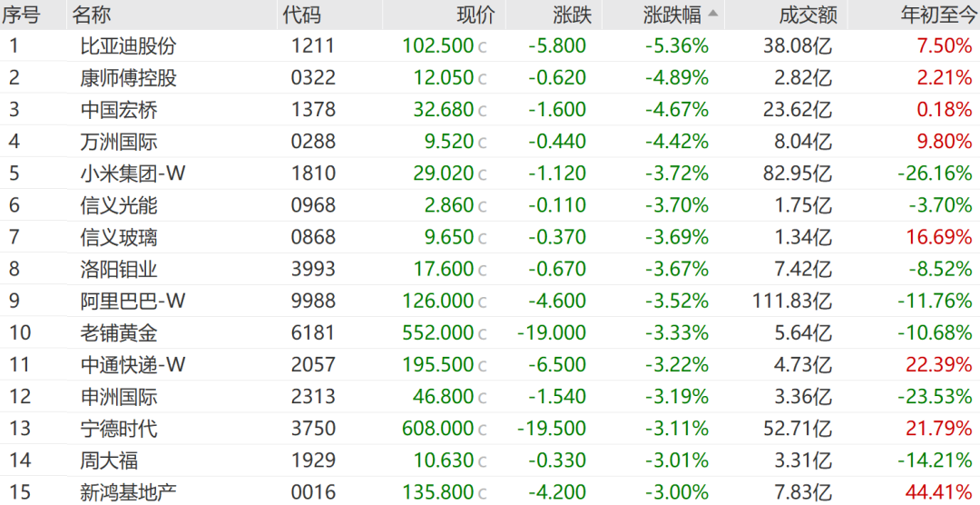Viewport: 980px width, 505px height.
Task: Select 中通快递-W in the table
Action: [132, 364]
